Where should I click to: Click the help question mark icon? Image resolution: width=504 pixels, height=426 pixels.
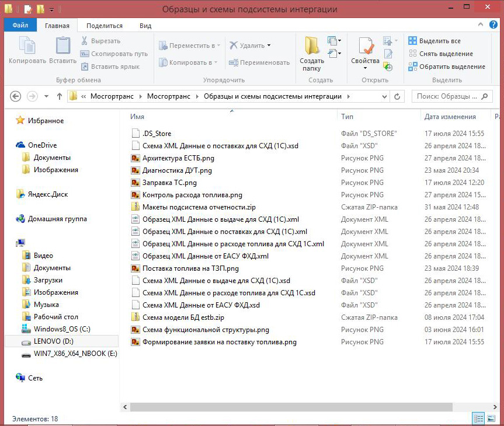click(x=494, y=25)
